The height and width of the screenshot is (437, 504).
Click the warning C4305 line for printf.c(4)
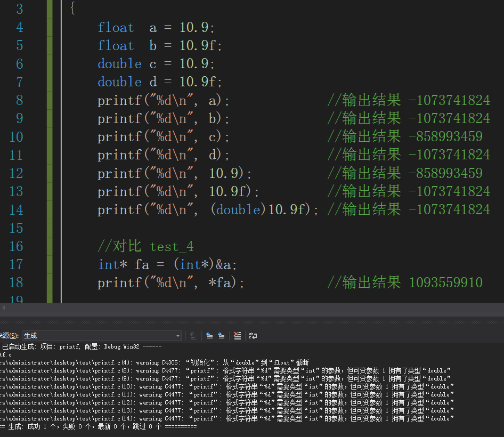point(155,362)
